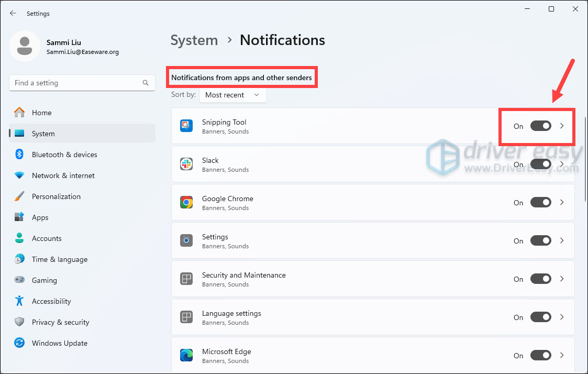588x374 pixels.
Task: Click System in the breadcrumb
Action: [x=194, y=40]
